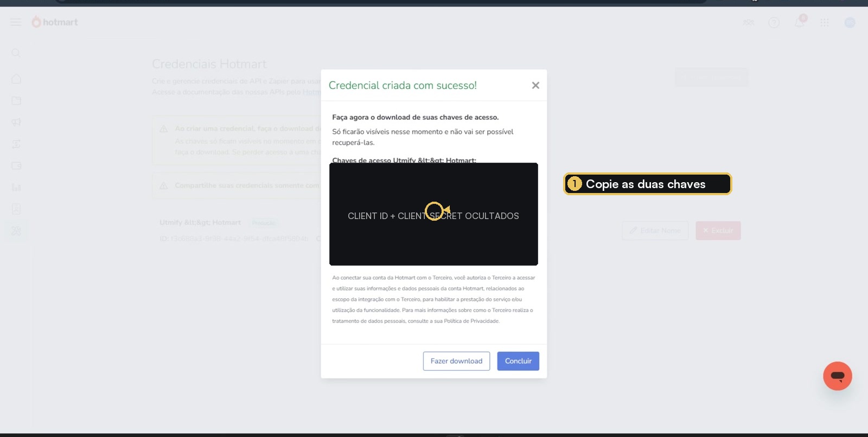This screenshot has height=437, width=868.
Task: Open the bar chart analytics icon in the sidebar
Action: click(16, 187)
